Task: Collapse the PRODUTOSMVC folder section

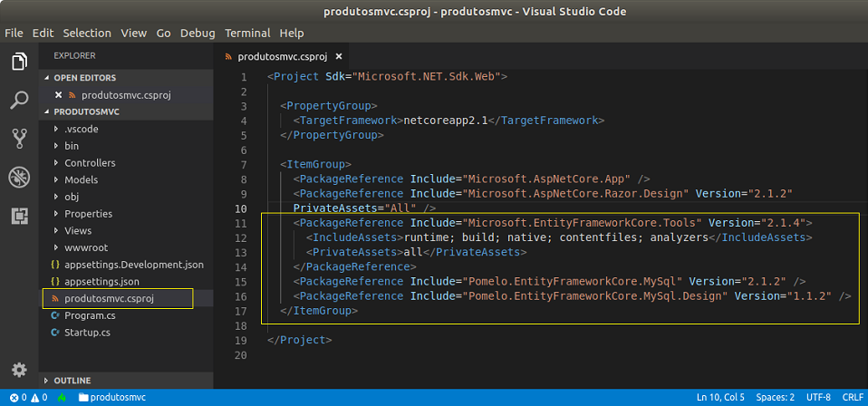Action: (x=47, y=111)
